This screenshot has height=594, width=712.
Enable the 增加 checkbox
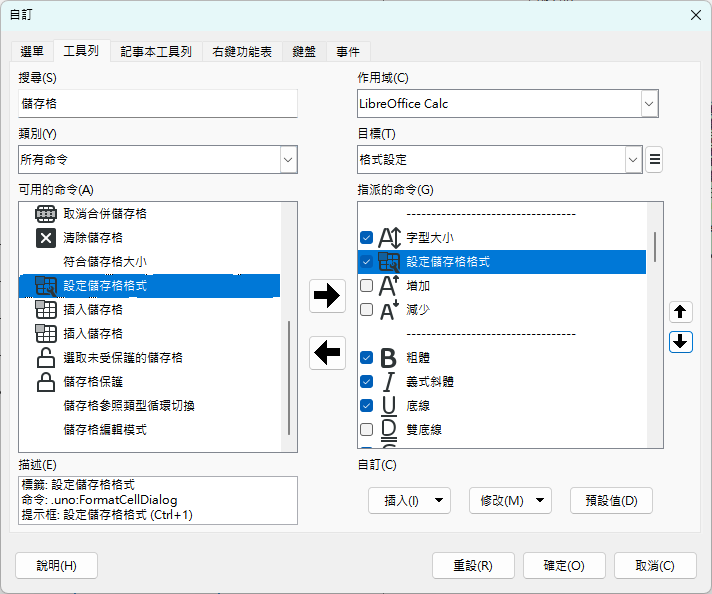tap(366, 286)
